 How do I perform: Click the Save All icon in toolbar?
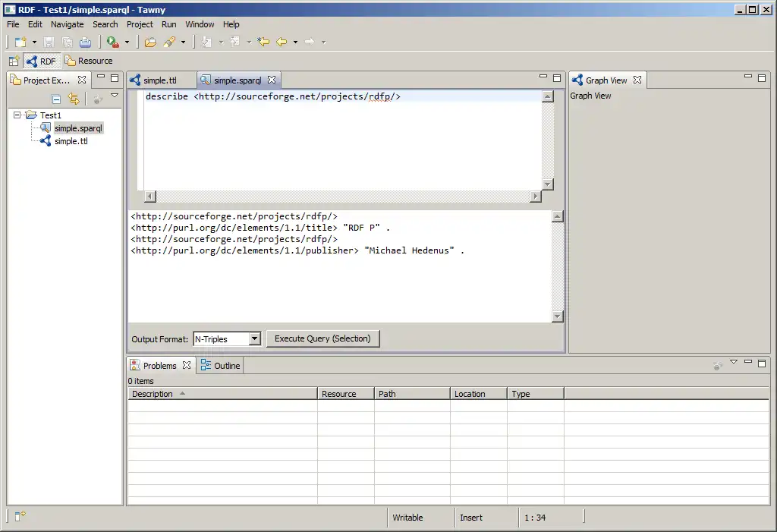68,42
